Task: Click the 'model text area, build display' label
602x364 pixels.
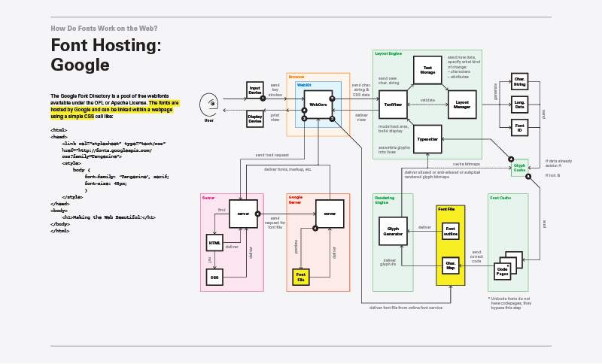Action: pos(393,129)
